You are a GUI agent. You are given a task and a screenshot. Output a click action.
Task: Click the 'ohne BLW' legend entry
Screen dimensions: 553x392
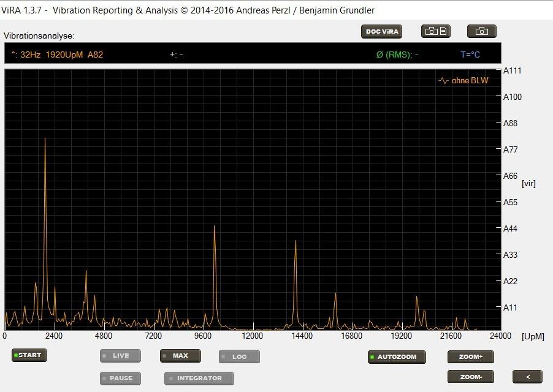click(x=464, y=81)
